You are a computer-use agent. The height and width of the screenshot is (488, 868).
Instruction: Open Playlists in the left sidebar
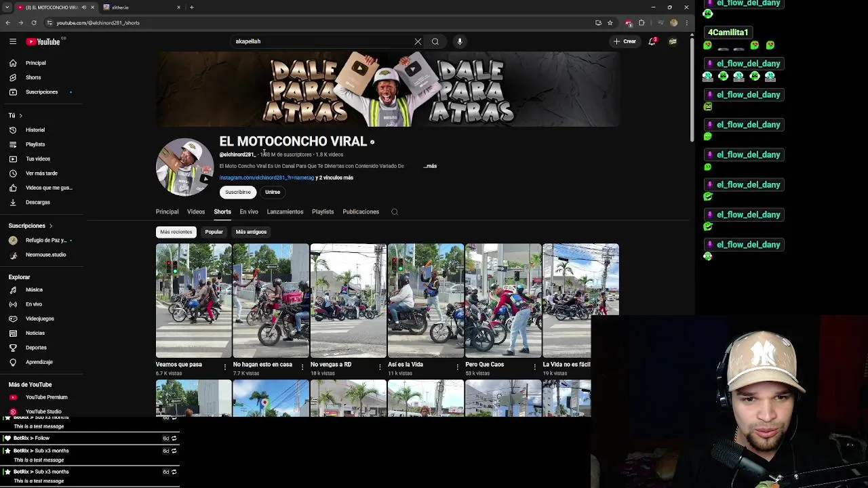[x=35, y=144]
